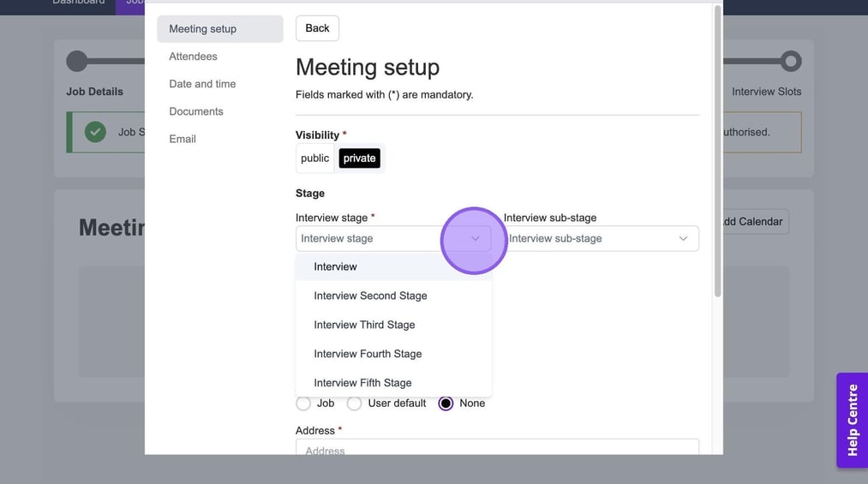Choose Interview Second Stage option
The height and width of the screenshot is (484, 868).
coord(370,296)
